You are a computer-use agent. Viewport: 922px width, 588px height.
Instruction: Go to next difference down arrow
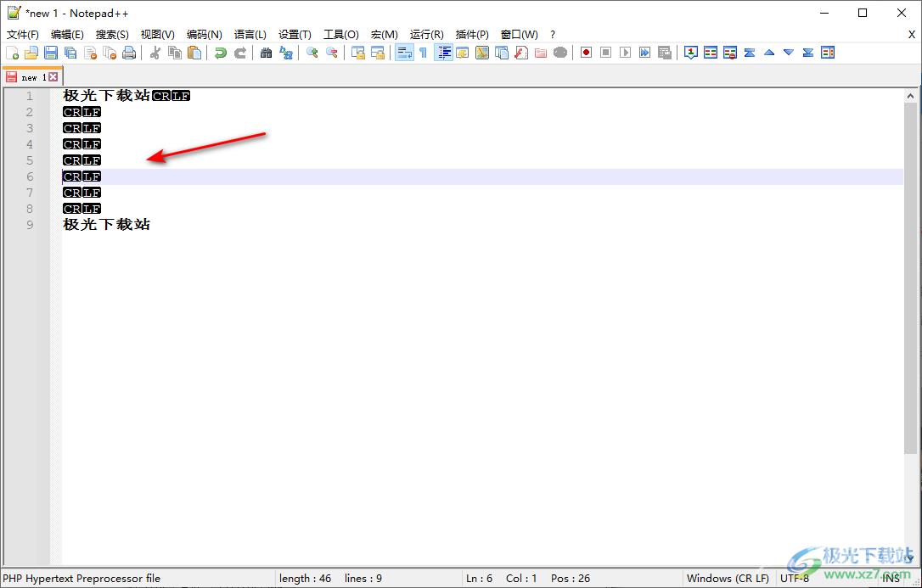click(x=789, y=53)
